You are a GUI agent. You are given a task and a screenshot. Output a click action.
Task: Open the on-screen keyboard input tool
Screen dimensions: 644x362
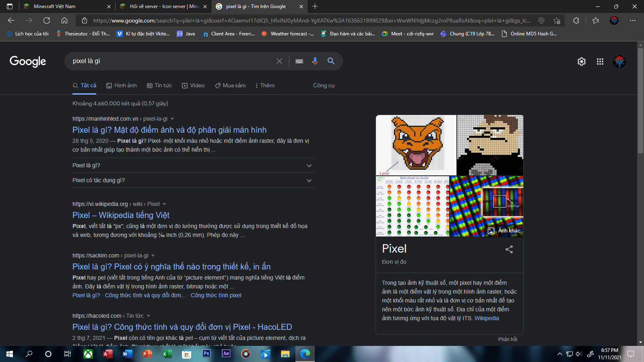[x=299, y=61]
